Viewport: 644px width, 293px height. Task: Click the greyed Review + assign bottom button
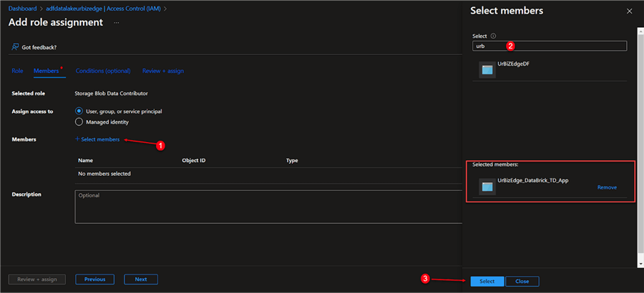point(37,279)
